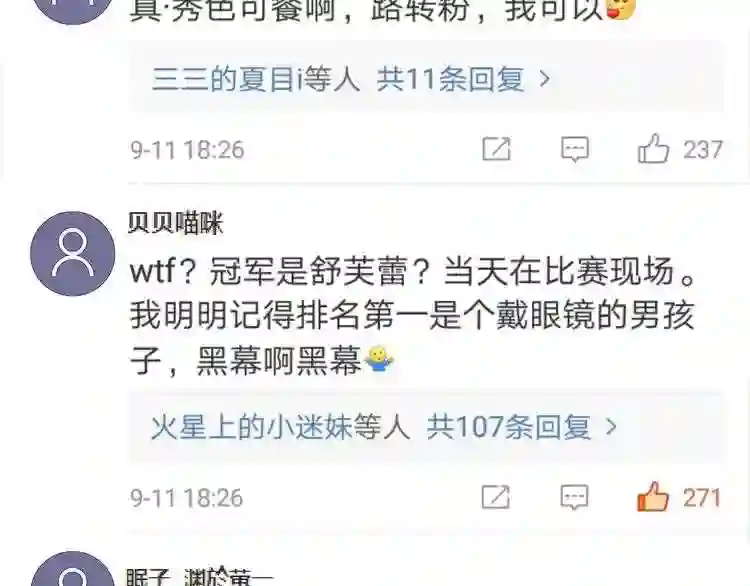Open share icon on 贝贝喵咪's comment
750x586 pixels.
tap(496, 497)
